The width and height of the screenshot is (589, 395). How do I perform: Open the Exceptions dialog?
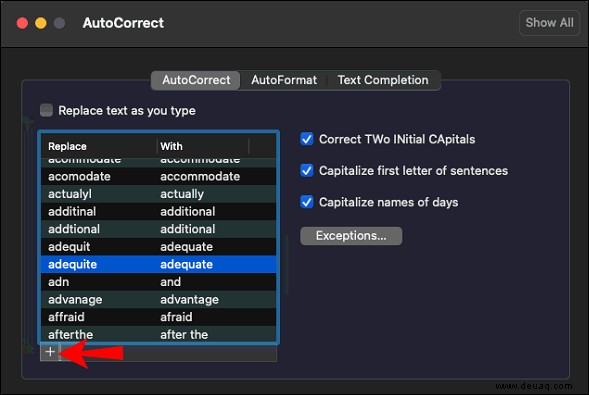tap(351, 236)
